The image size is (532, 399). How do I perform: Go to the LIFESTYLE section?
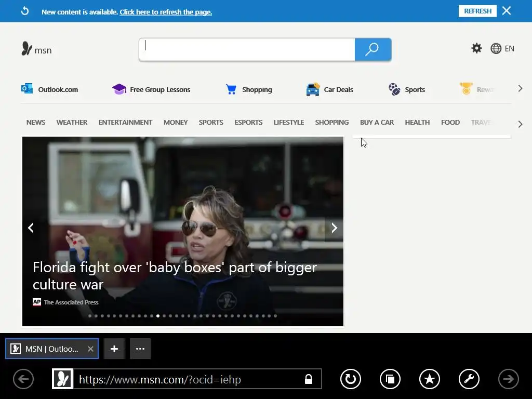point(289,122)
